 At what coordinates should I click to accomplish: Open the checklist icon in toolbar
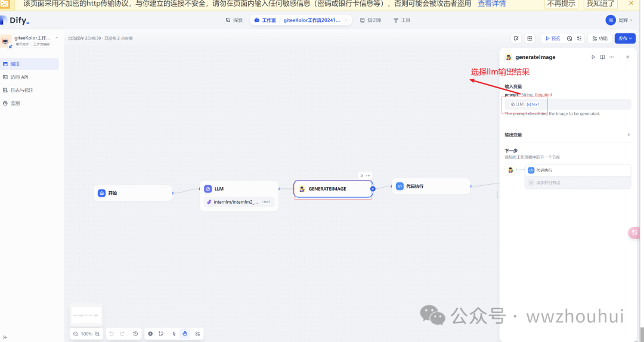pyautogui.click(x=579, y=38)
